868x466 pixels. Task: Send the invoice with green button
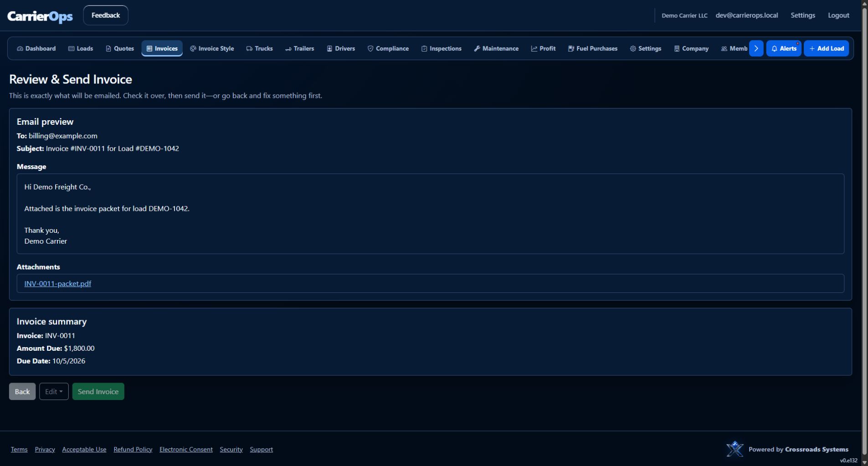click(x=98, y=392)
